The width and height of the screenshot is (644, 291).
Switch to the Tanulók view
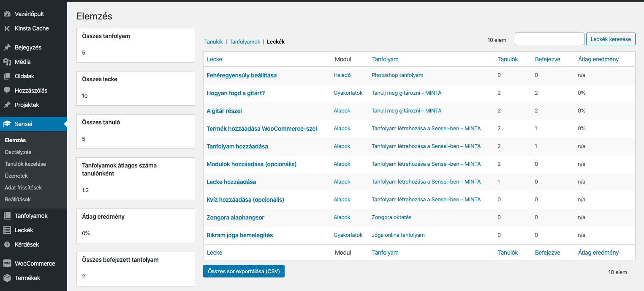[x=214, y=42]
